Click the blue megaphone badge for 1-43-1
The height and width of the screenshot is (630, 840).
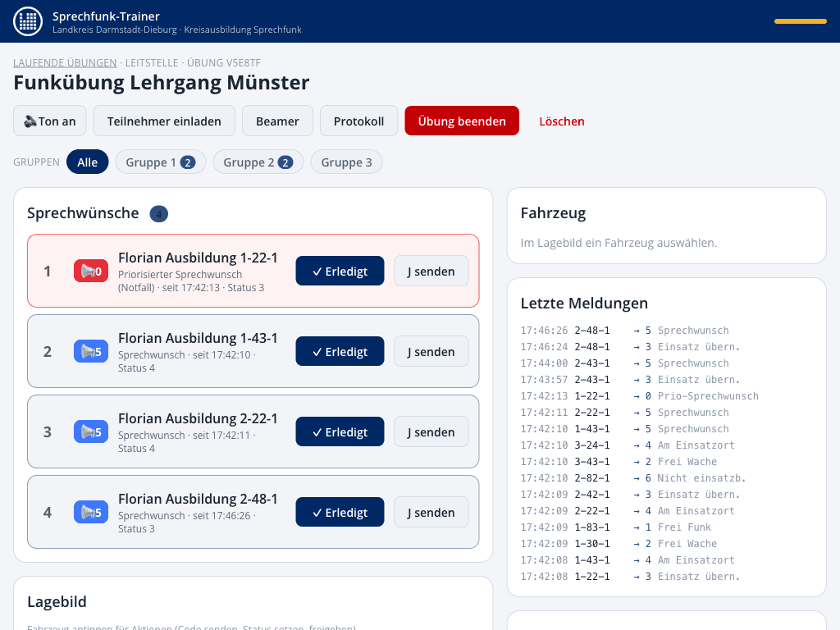[x=91, y=351]
